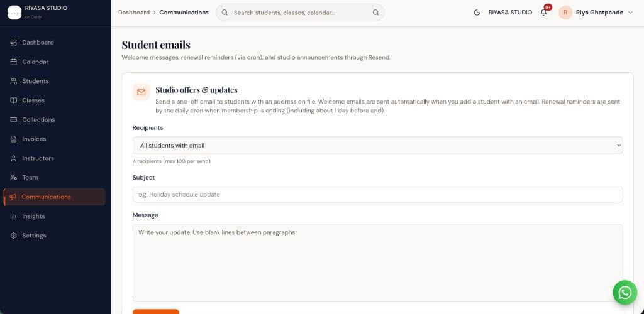The image size is (644, 314).
Task: Click the search magnifier icon at right of search bar
Action: (x=375, y=13)
